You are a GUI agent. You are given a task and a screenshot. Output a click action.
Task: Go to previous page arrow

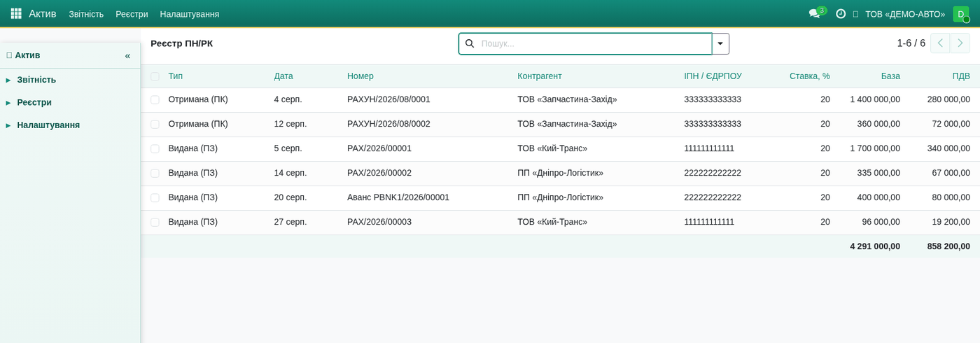tap(940, 43)
